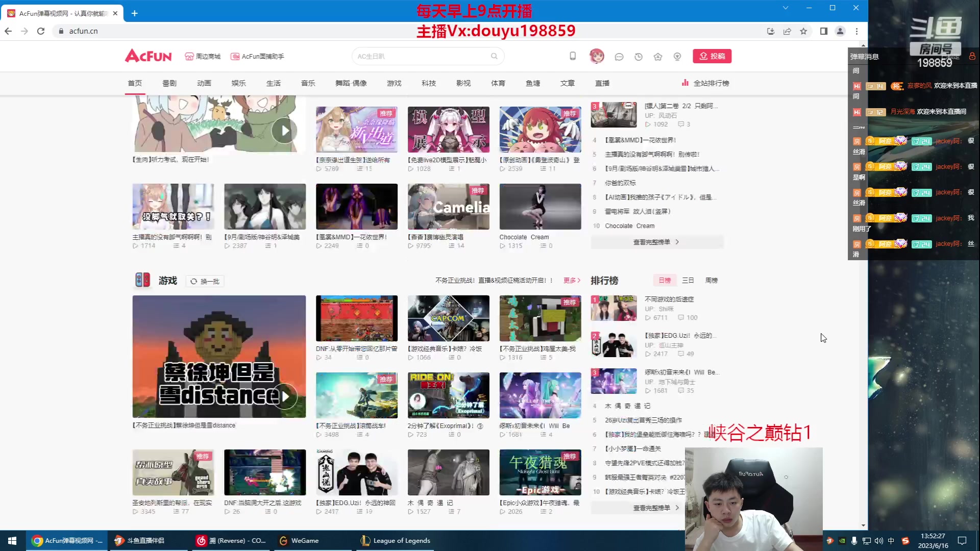The height and width of the screenshot is (551, 980).
Task: Open the tab search chevron at top right
Action: (785, 9)
